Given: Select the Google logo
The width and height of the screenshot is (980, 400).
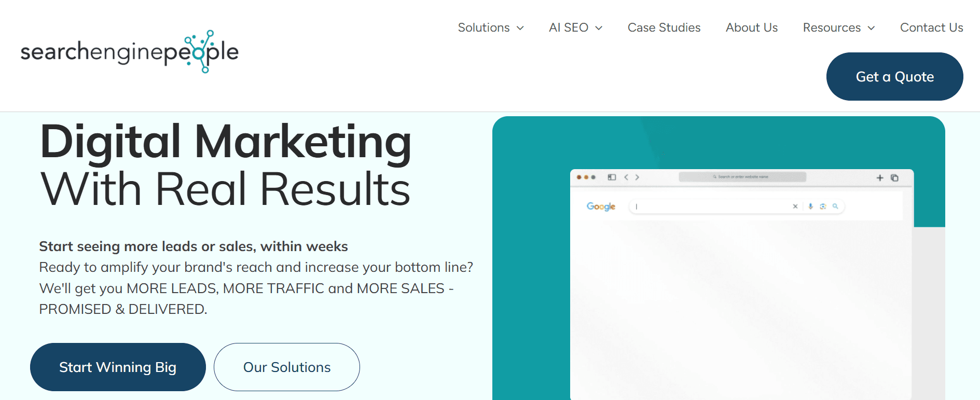Looking at the screenshot, I should 601,206.
